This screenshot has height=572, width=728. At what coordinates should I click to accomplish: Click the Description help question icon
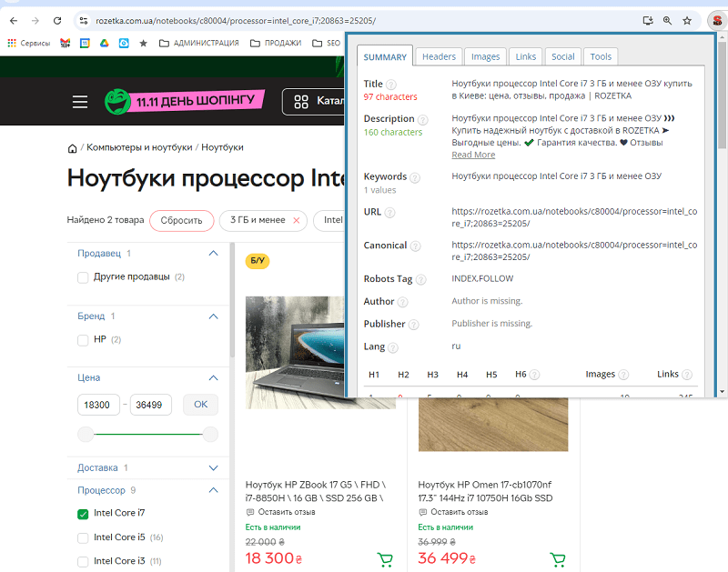point(422,120)
